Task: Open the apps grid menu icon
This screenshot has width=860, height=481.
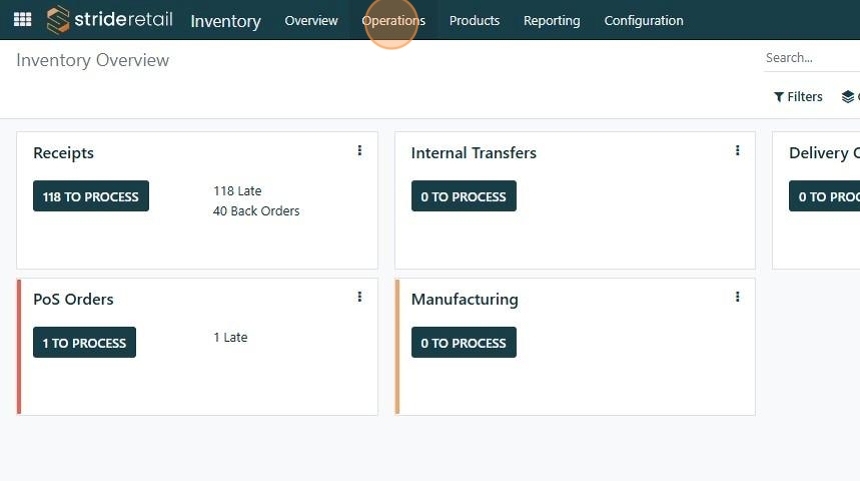Action: click(x=22, y=20)
